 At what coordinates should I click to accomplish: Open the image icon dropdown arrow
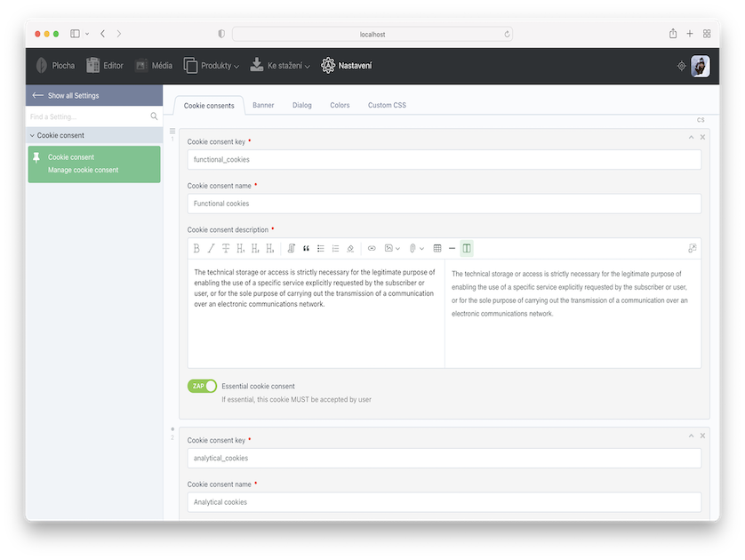pos(397,249)
